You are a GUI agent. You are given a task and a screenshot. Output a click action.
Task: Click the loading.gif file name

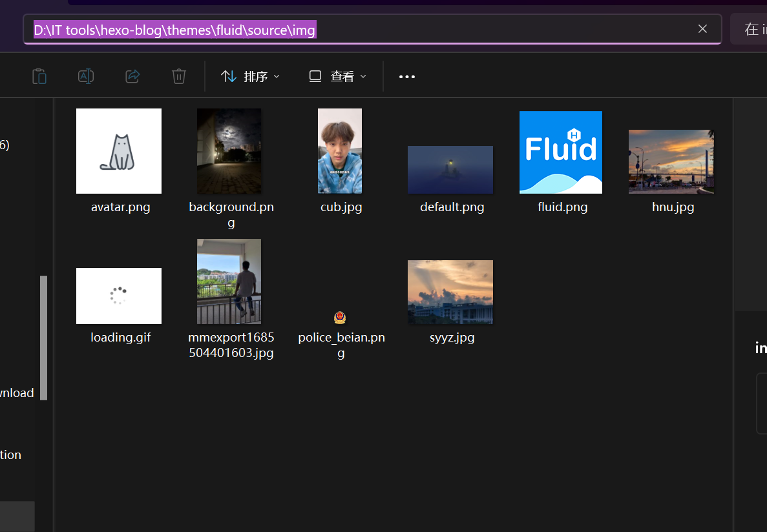[x=120, y=338]
